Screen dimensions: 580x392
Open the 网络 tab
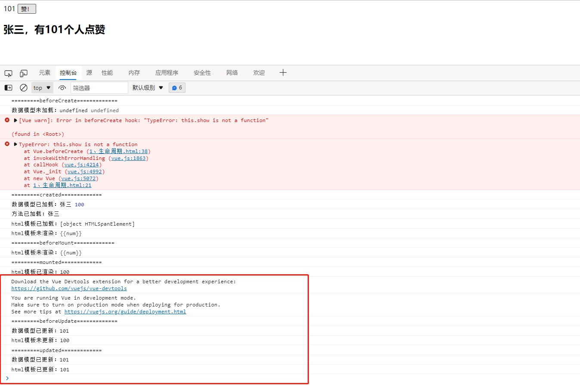tap(232, 73)
